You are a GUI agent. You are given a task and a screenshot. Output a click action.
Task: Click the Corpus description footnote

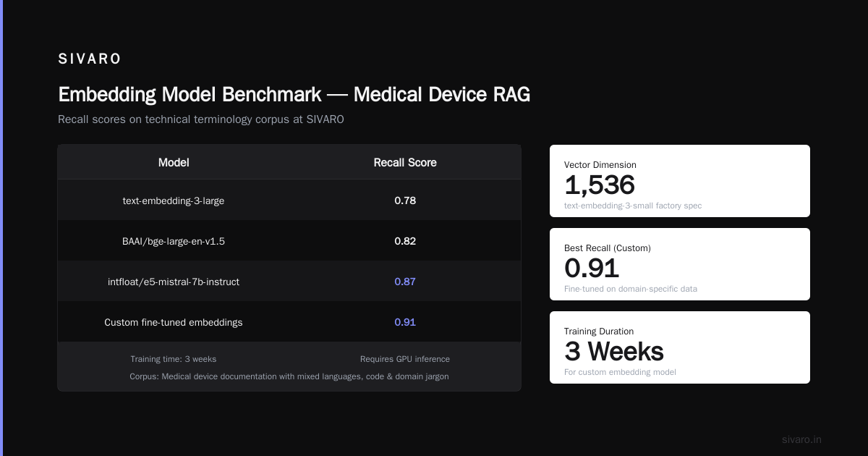click(289, 376)
